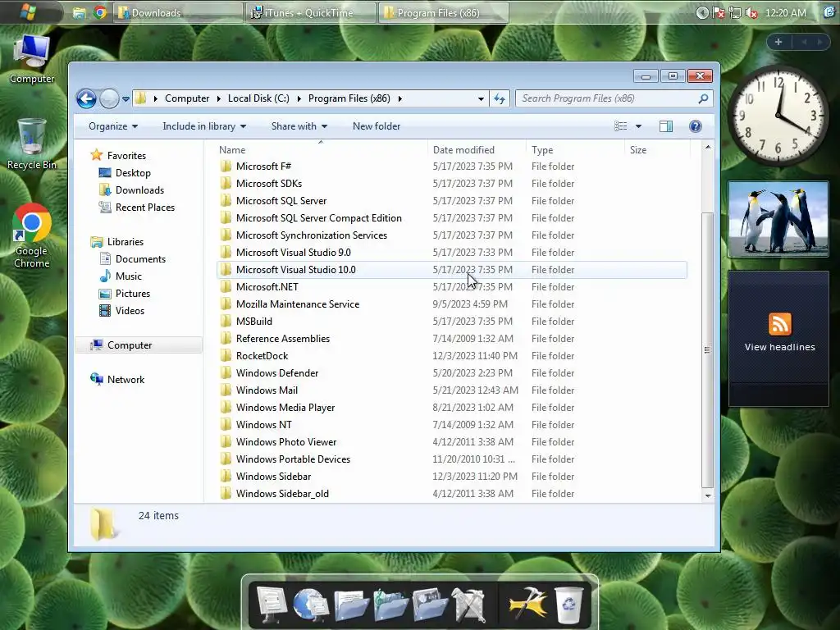Open Downloads in the navigation pane

click(x=139, y=190)
